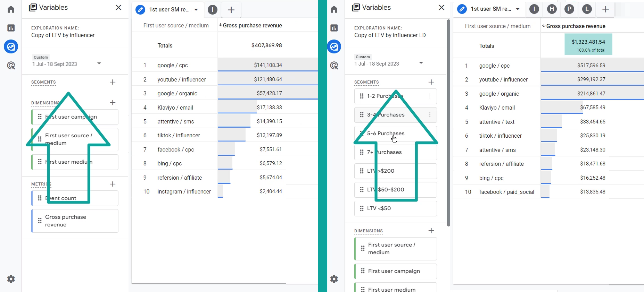Open the I tab in left exploration
This screenshot has width=644, height=292.
click(213, 10)
